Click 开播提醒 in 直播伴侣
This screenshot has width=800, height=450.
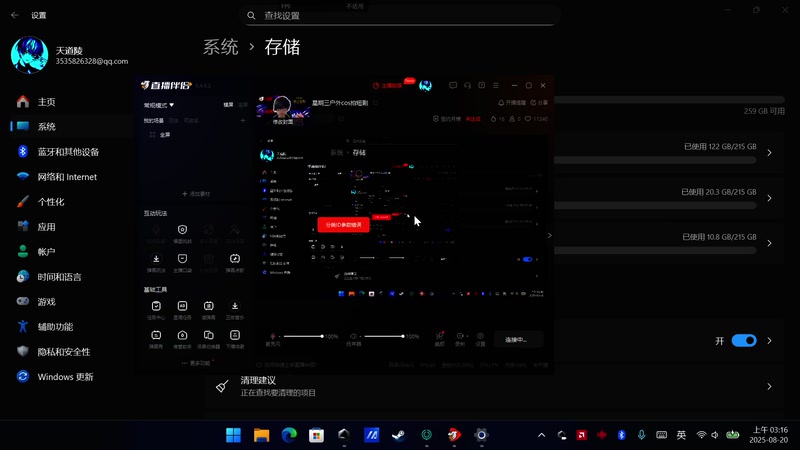[512, 103]
